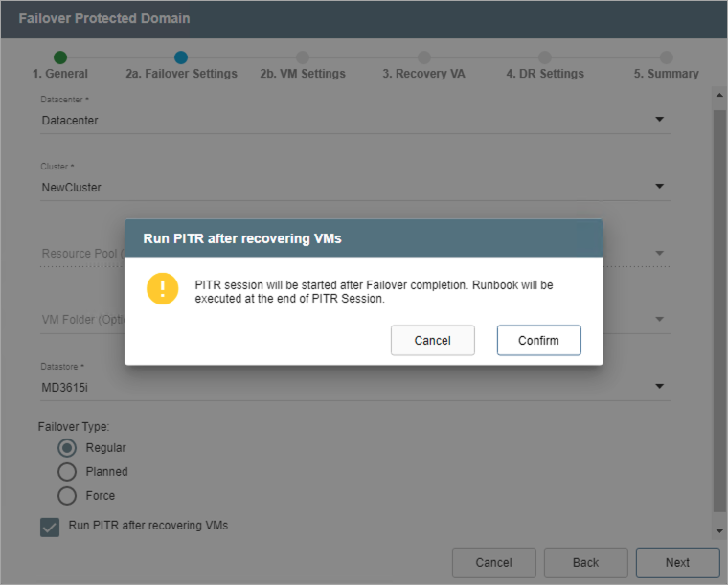This screenshot has width=728, height=585.
Task: Go to the Next wizard step
Action: coord(677,562)
